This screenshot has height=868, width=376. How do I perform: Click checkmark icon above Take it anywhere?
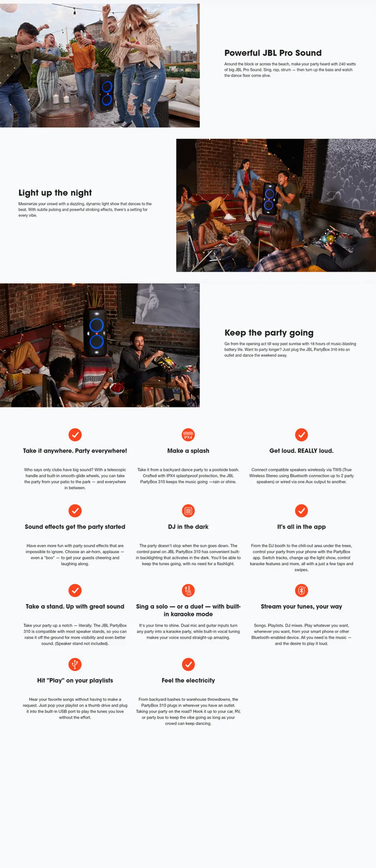pos(75,434)
